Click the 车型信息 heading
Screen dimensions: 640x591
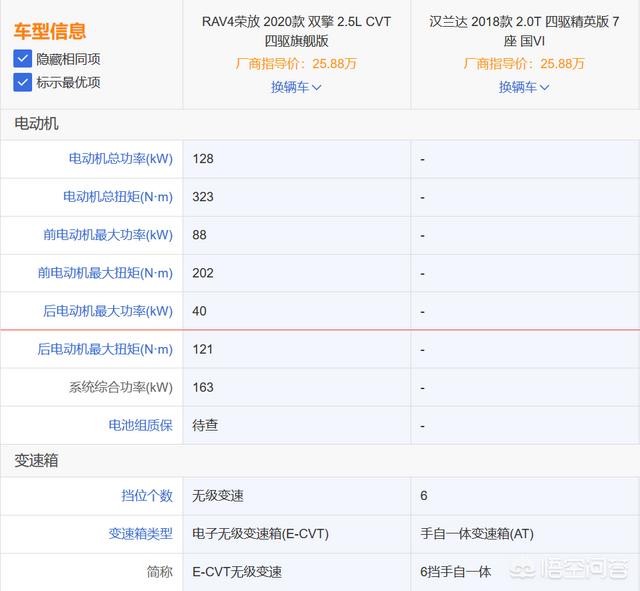[x=50, y=32]
